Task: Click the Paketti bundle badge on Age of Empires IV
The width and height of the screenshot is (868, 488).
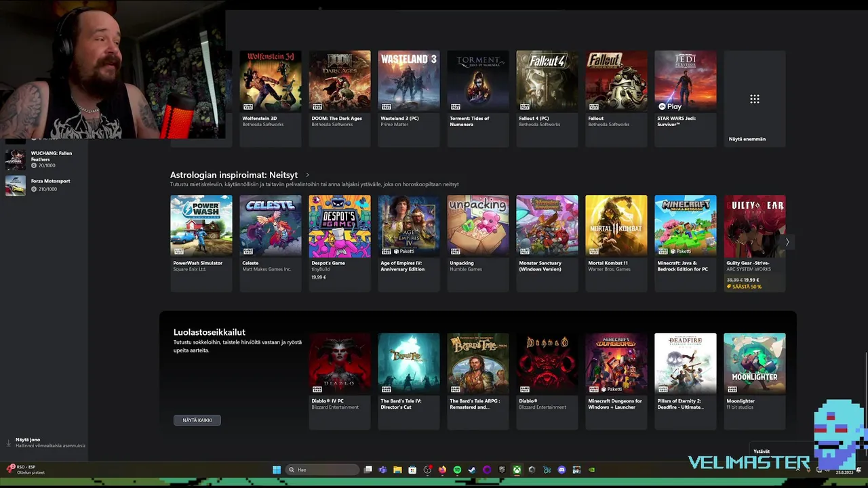Action: 404,251
